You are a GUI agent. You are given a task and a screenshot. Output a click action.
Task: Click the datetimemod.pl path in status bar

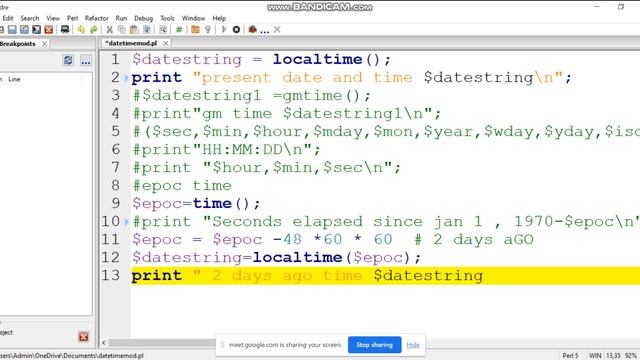tap(72, 356)
